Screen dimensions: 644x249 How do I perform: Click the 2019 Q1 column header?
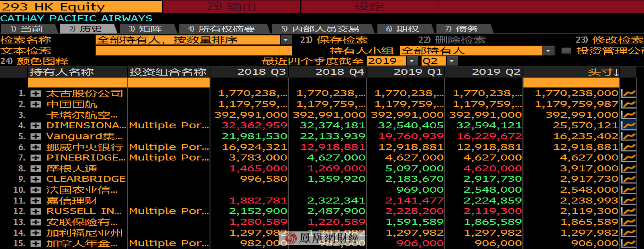click(x=406, y=72)
